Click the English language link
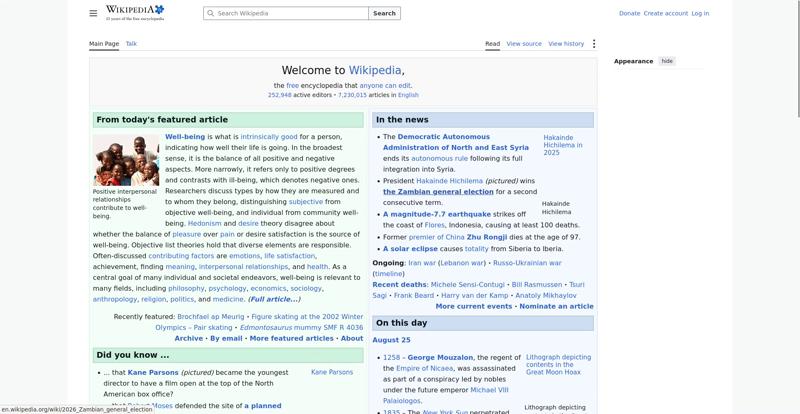Viewport: 800px width, 414px height. pos(408,95)
